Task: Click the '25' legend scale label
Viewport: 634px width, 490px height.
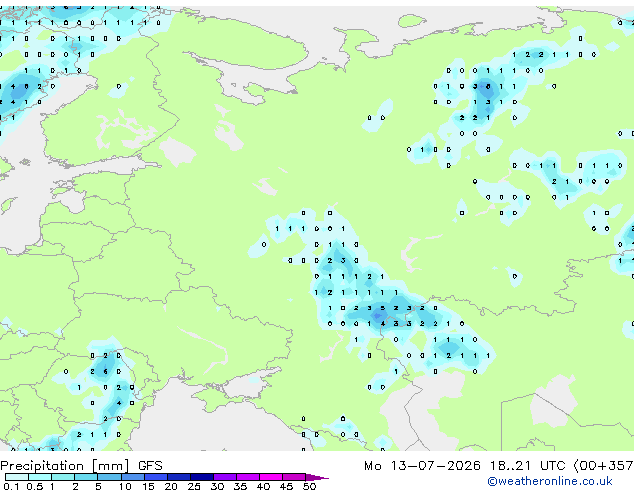Action: point(194,486)
